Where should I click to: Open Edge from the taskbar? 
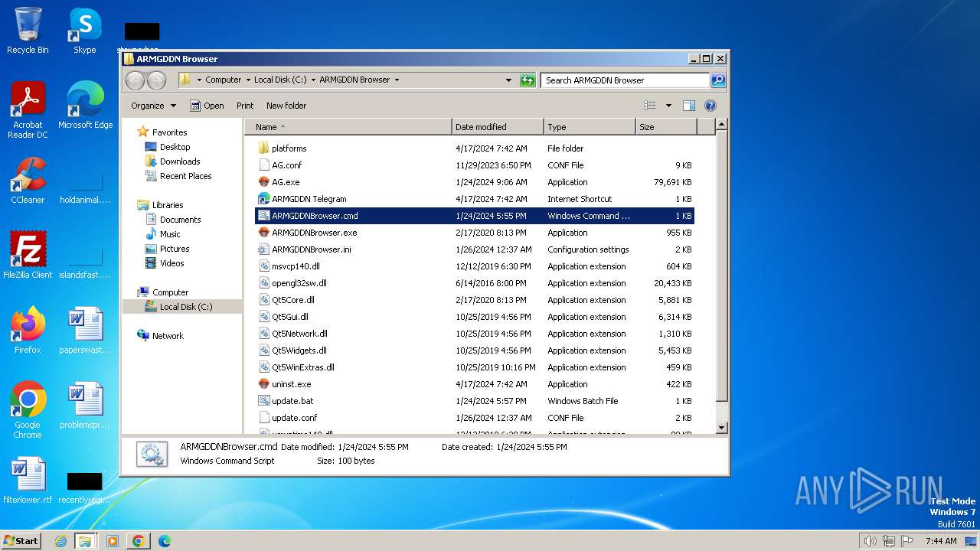click(164, 541)
